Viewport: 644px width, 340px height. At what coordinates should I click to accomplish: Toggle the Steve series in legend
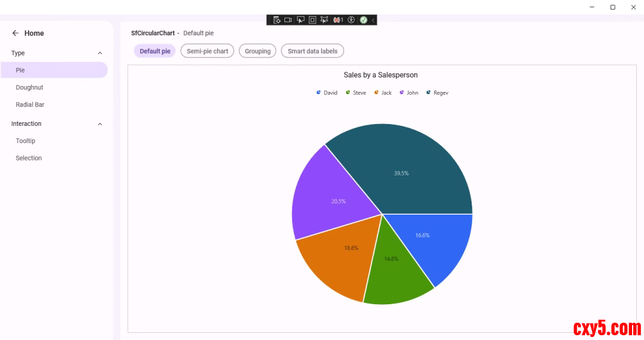click(x=356, y=93)
